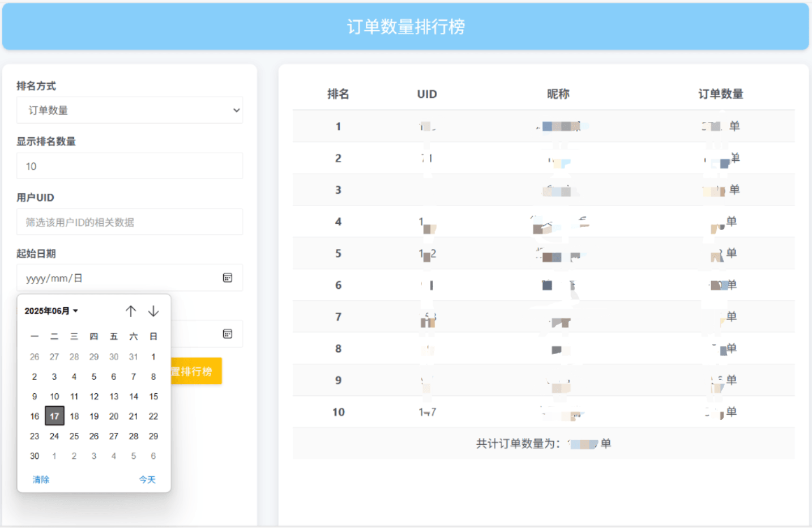
Task: Select June 1 in the calendar
Action: point(153,357)
